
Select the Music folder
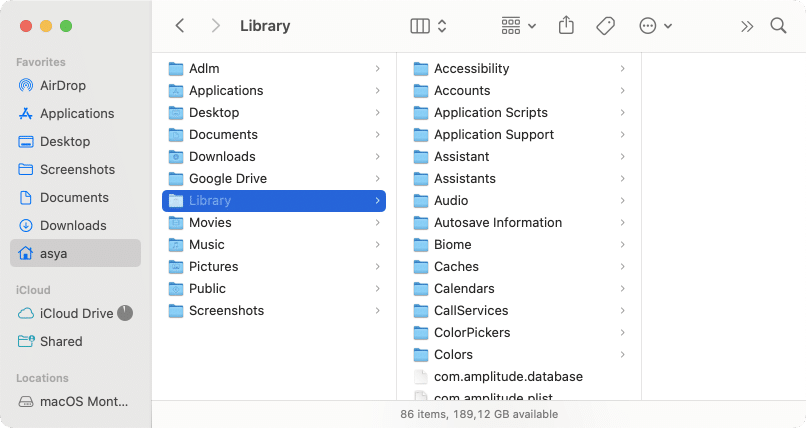[x=274, y=245]
